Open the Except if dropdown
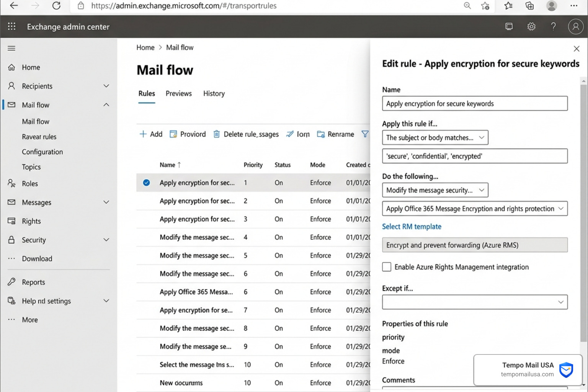Viewport: 588px width, 392px height. (x=475, y=302)
